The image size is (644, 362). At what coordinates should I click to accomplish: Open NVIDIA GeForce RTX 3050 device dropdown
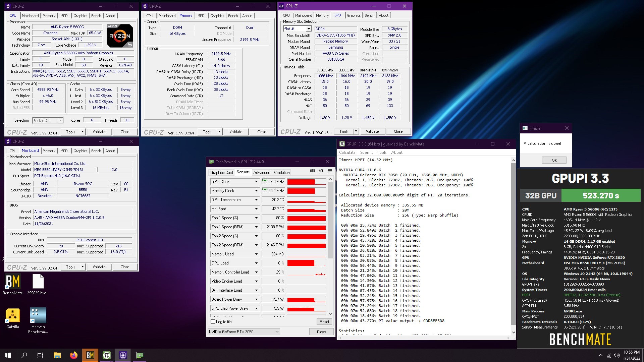[244, 332]
